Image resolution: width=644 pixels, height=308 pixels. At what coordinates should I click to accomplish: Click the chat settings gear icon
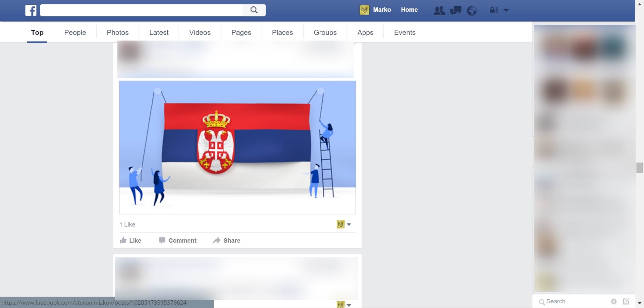614,301
